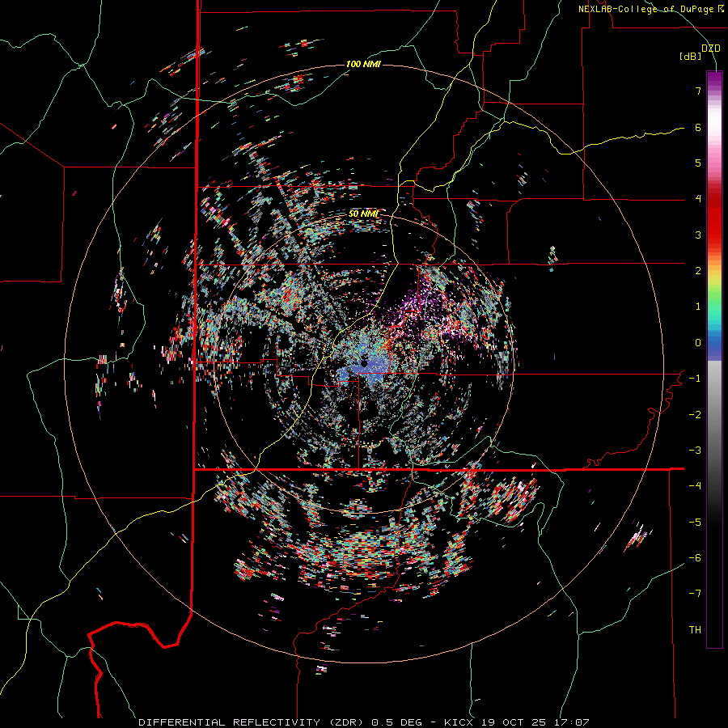Click the positive 1 value on dB scale
Image resolution: width=728 pixels, height=728 pixels.
[698, 307]
